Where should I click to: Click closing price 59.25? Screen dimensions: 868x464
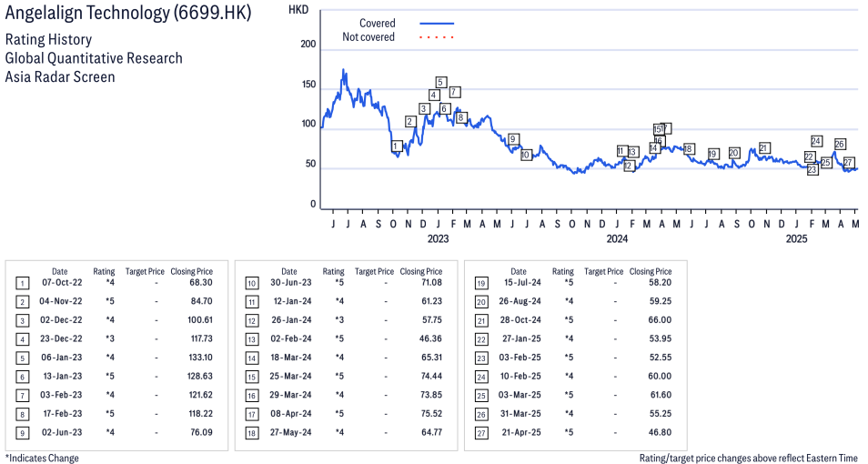click(661, 301)
